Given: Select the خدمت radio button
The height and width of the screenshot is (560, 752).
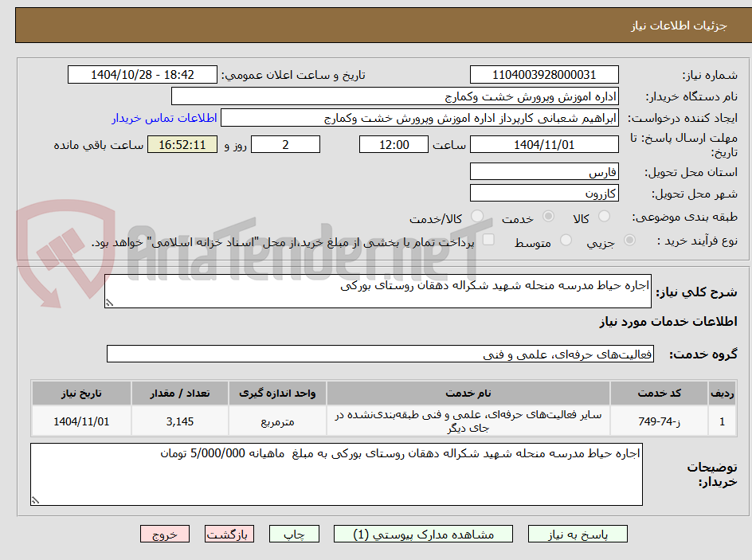Looking at the screenshot, I should coord(548,217).
